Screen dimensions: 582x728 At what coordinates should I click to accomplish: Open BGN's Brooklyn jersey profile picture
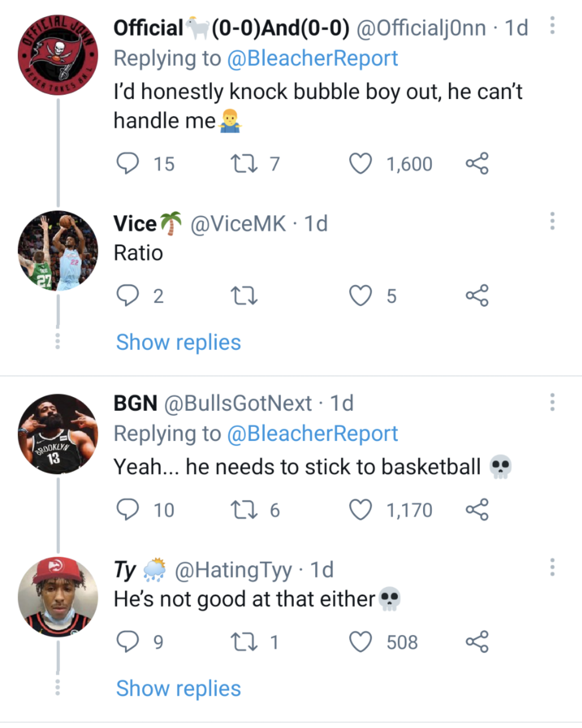click(x=58, y=434)
